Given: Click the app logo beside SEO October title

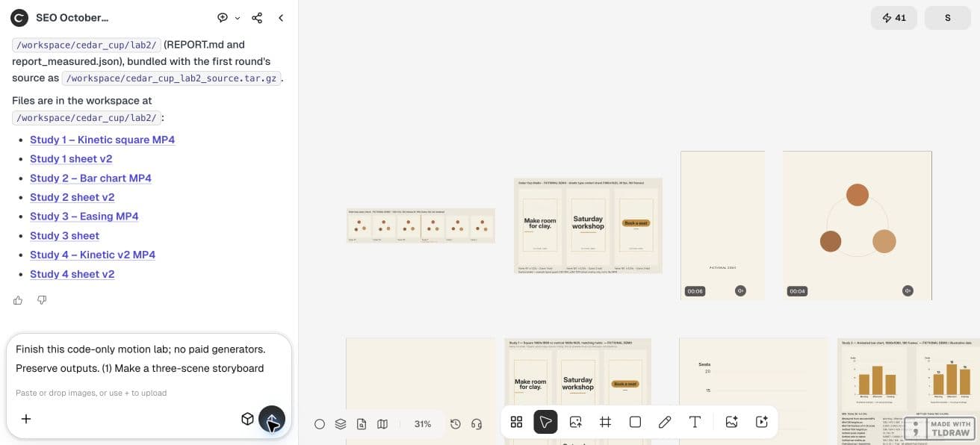Looking at the screenshot, I should point(19,17).
